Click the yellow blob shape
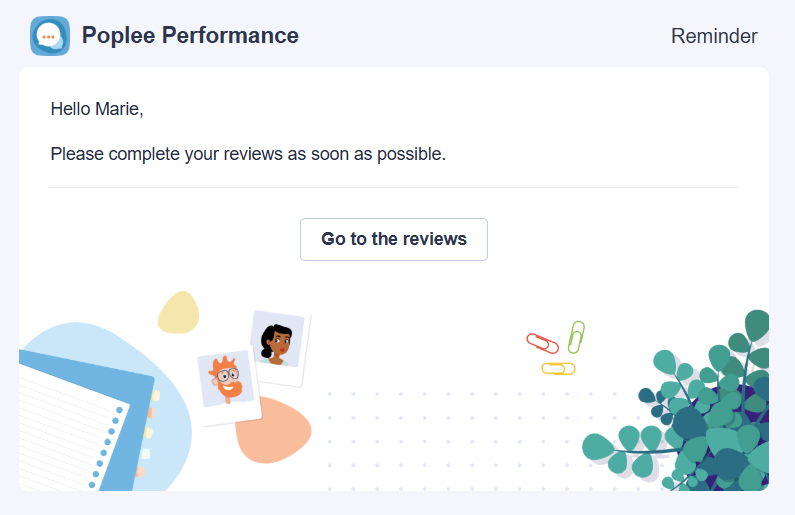The height and width of the screenshot is (515, 795). pos(178,312)
